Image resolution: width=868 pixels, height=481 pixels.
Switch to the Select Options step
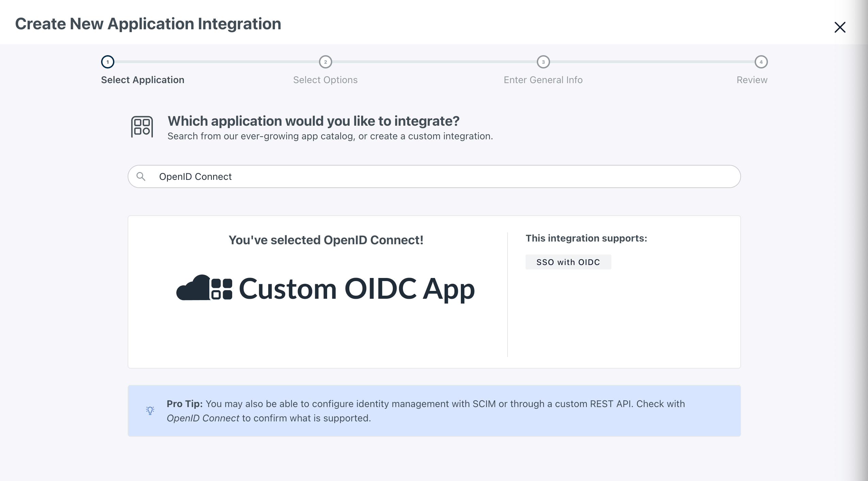point(325,80)
